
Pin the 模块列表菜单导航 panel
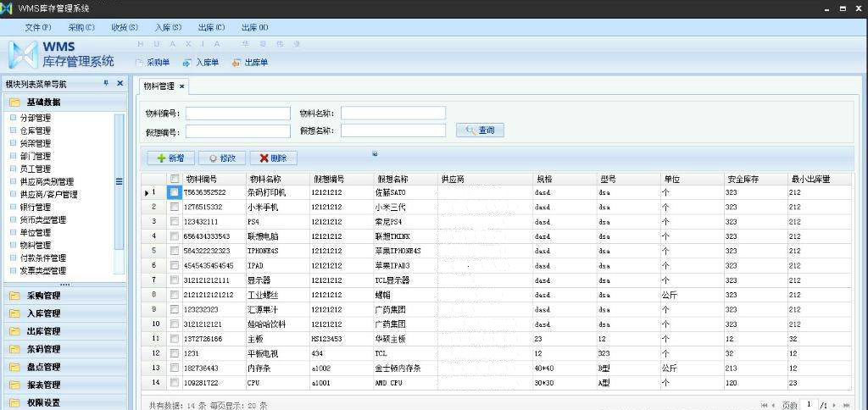tap(106, 83)
